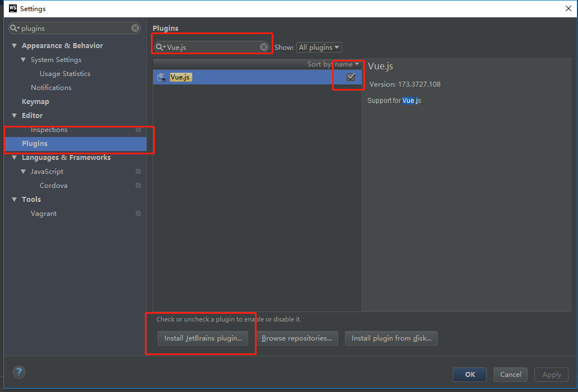Click the Support for Vue.js description

point(394,101)
